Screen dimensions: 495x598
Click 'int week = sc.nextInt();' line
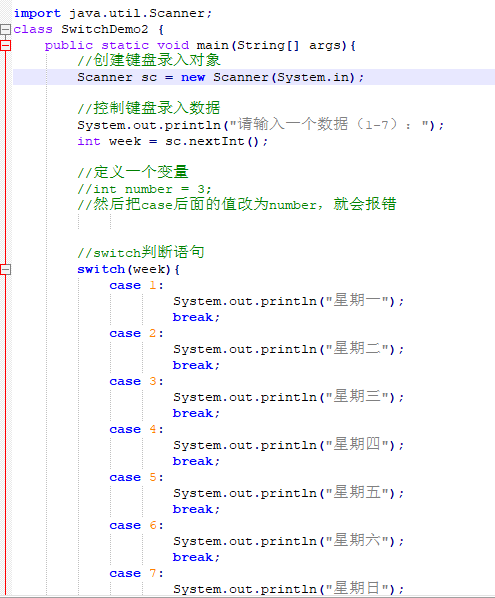(172, 141)
